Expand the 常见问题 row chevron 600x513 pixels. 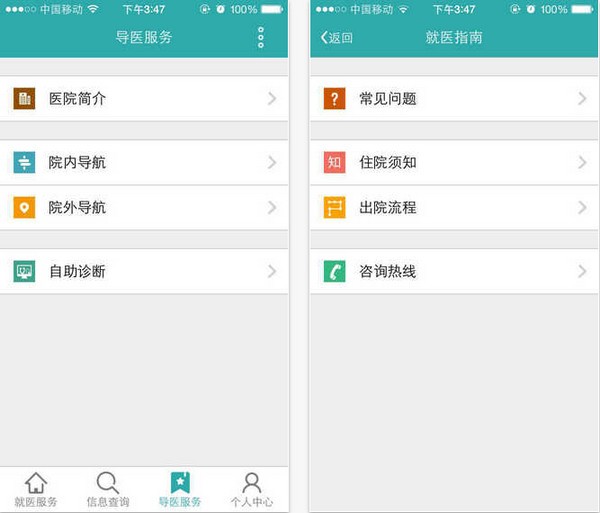[x=582, y=99]
